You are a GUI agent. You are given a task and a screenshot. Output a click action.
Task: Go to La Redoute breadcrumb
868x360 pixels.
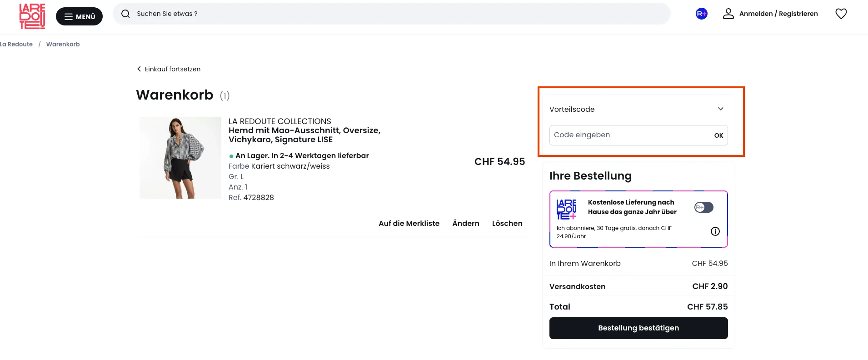[x=16, y=44]
